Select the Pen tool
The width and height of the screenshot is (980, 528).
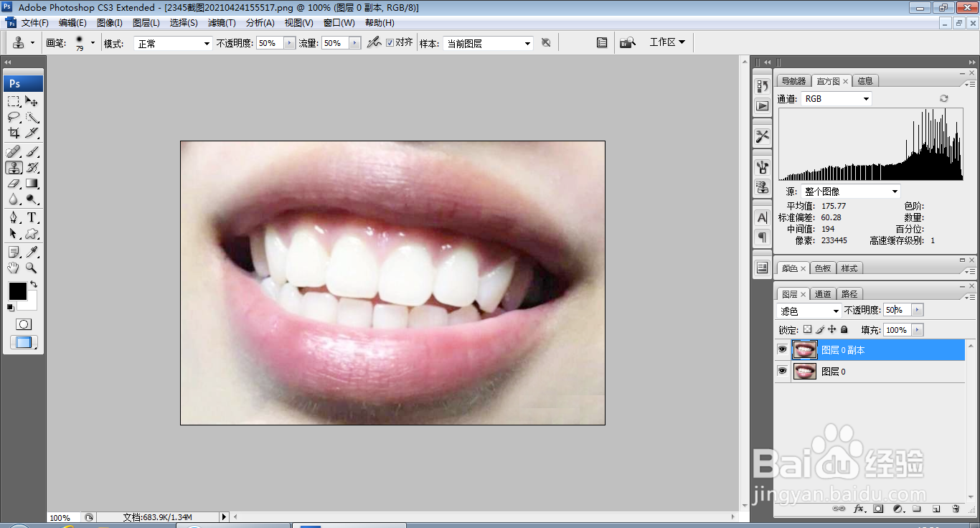click(x=14, y=217)
